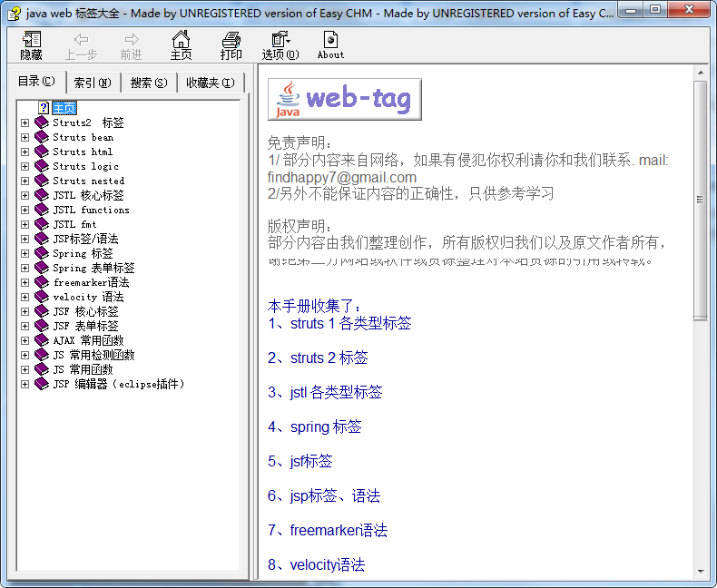The height and width of the screenshot is (588, 717).
Task: Click the book icon beside velocity 语法
Action: click(x=42, y=297)
